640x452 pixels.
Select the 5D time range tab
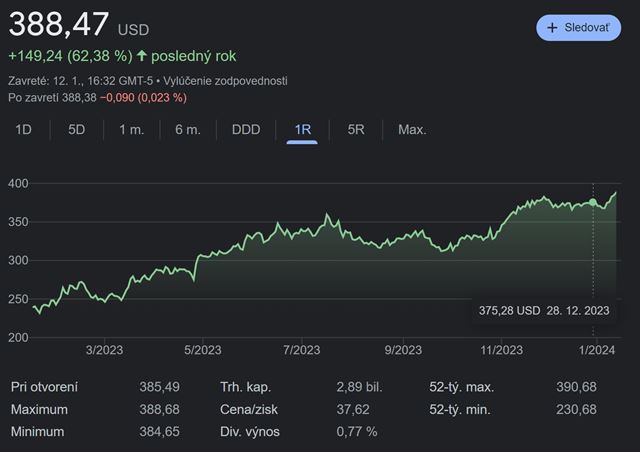[77, 129]
